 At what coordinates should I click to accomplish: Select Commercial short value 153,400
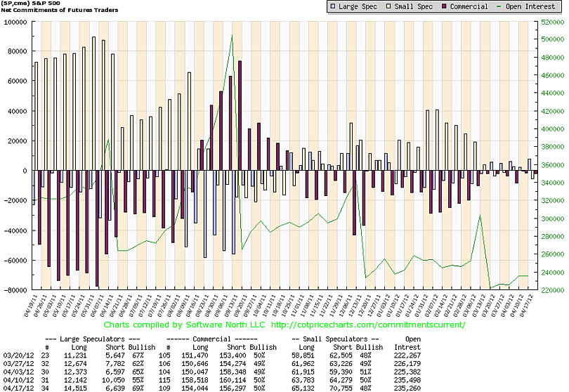pos(233,355)
